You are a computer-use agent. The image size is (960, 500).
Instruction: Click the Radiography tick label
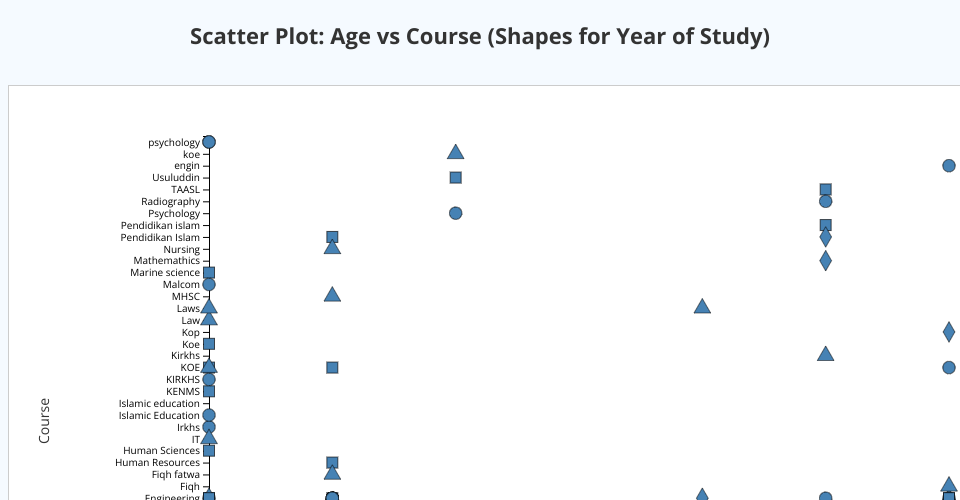(x=170, y=202)
